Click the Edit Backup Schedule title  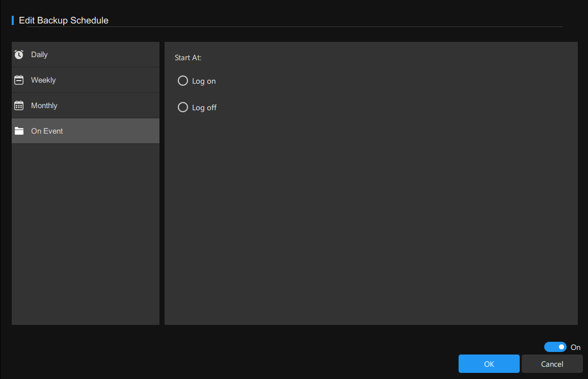[x=63, y=20]
